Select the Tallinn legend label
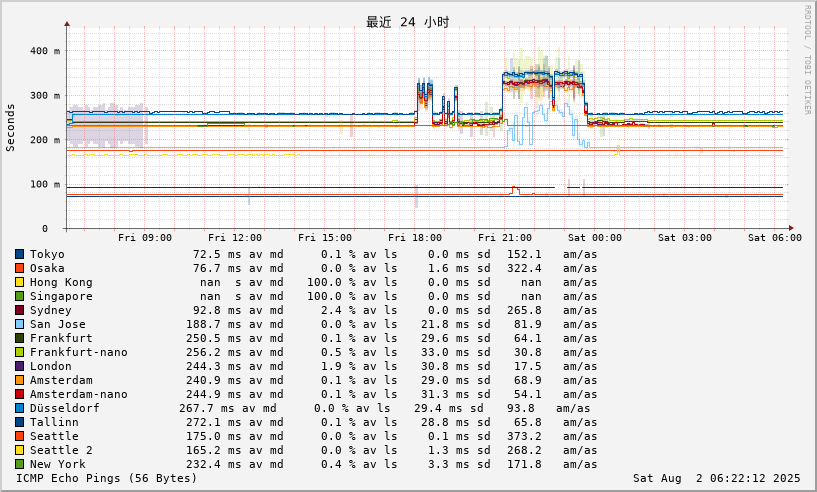 (54, 422)
